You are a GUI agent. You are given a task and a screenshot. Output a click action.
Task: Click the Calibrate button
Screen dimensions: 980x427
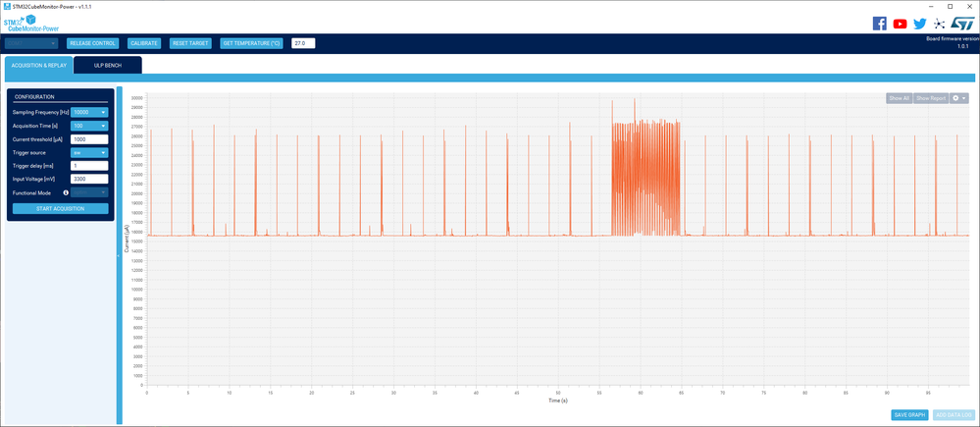144,43
